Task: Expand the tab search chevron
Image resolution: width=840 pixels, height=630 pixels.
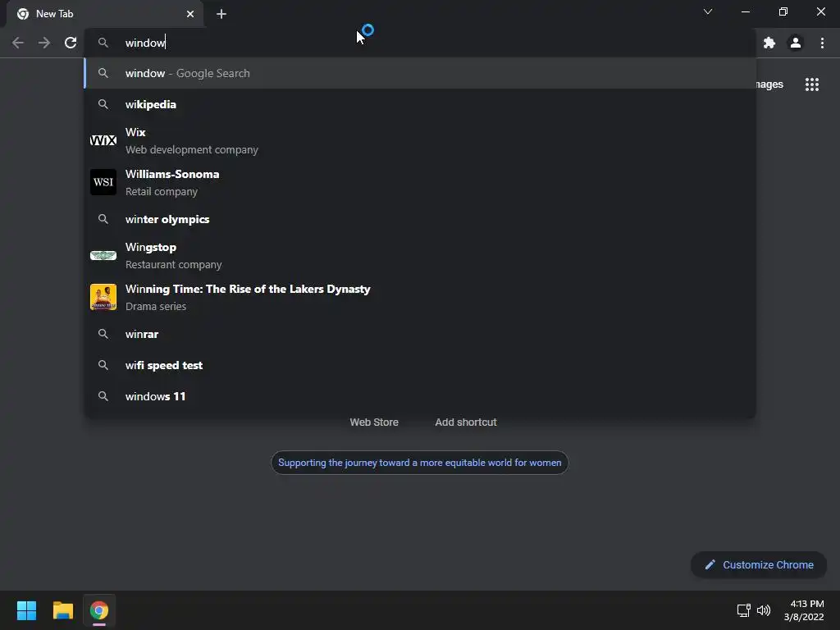Action: pyautogui.click(x=708, y=11)
